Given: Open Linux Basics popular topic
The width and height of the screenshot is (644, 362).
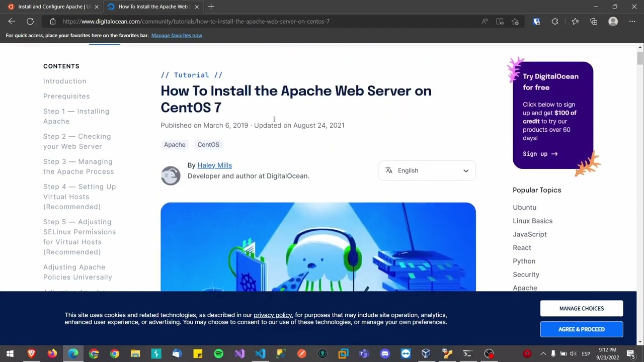Looking at the screenshot, I should pos(532,221).
